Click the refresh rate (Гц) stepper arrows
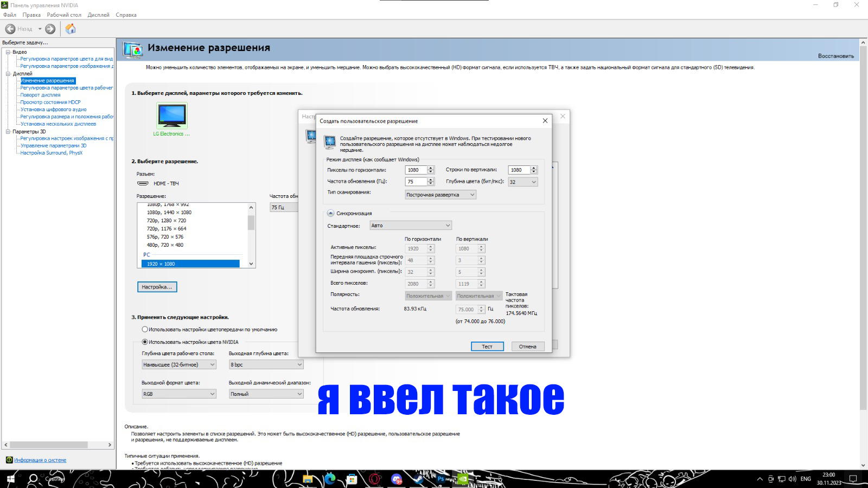The width and height of the screenshot is (868, 488). coord(431,182)
